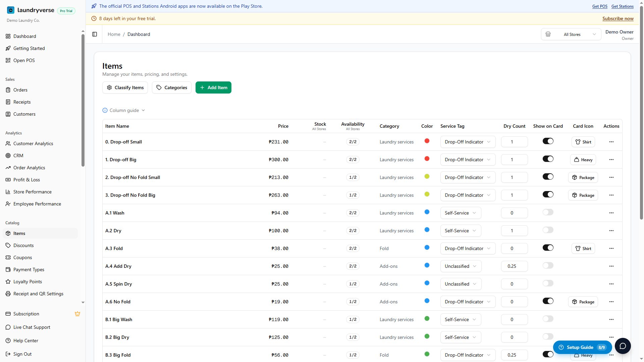Click Shirt card icon for 0. Drop-off Small
This screenshot has height=362, width=644.
click(x=583, y=142)
